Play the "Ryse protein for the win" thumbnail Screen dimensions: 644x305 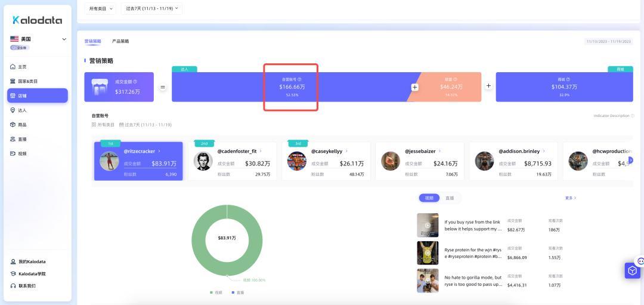pos(428,253)
